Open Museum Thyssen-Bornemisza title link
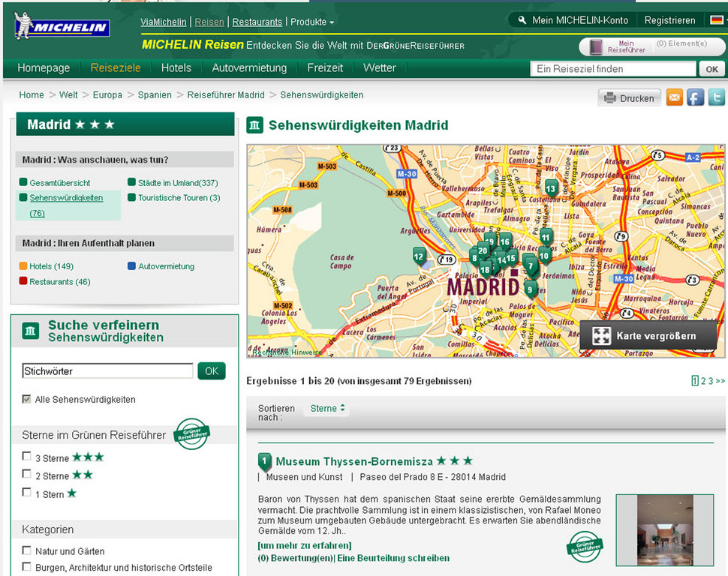Viewport: 728px width, 576px height. [x=354, y=461]
